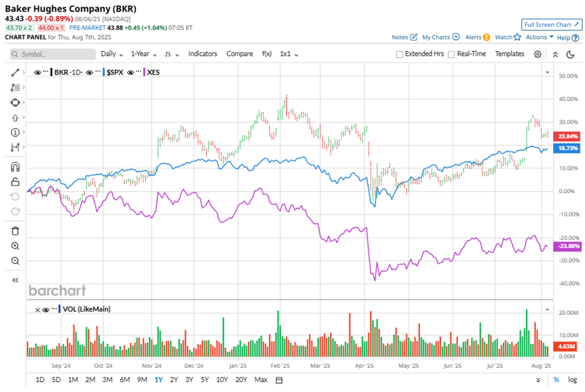Open XES series options ellipsis
The image size is (585, 392).
pyautogui.click(x=139, y=72)
